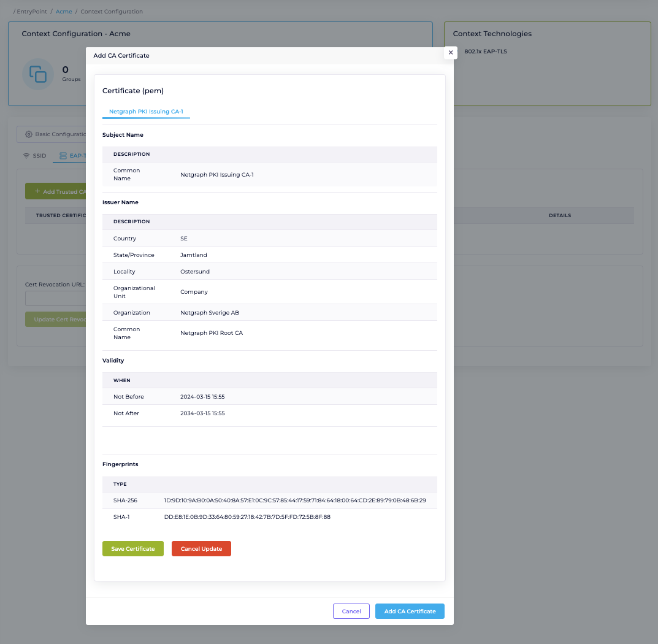This screenshot has width=658, height=644.
Task: Click the plus icon on Add Trusted CA
Action: point(37,191)
